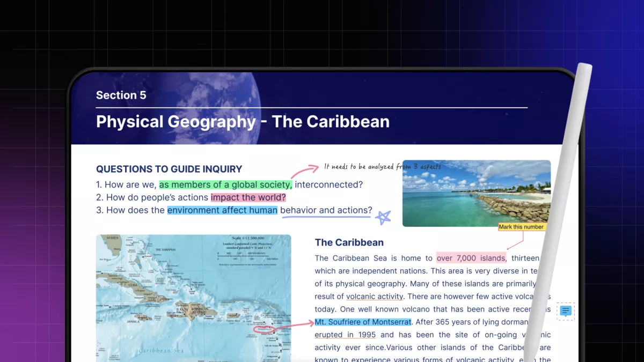644x362 pixels.
Task: Click the yellow 'Mark this number' note
Action: [521, 227]
